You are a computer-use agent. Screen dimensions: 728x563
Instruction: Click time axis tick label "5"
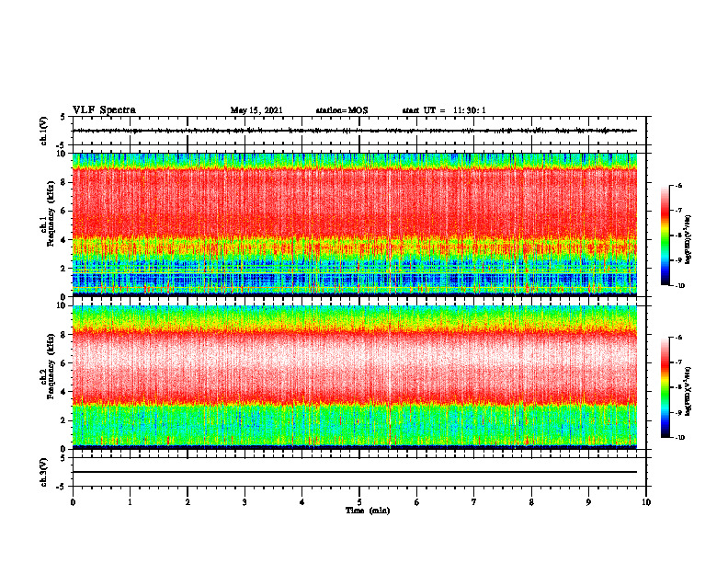tap(359, 502)
